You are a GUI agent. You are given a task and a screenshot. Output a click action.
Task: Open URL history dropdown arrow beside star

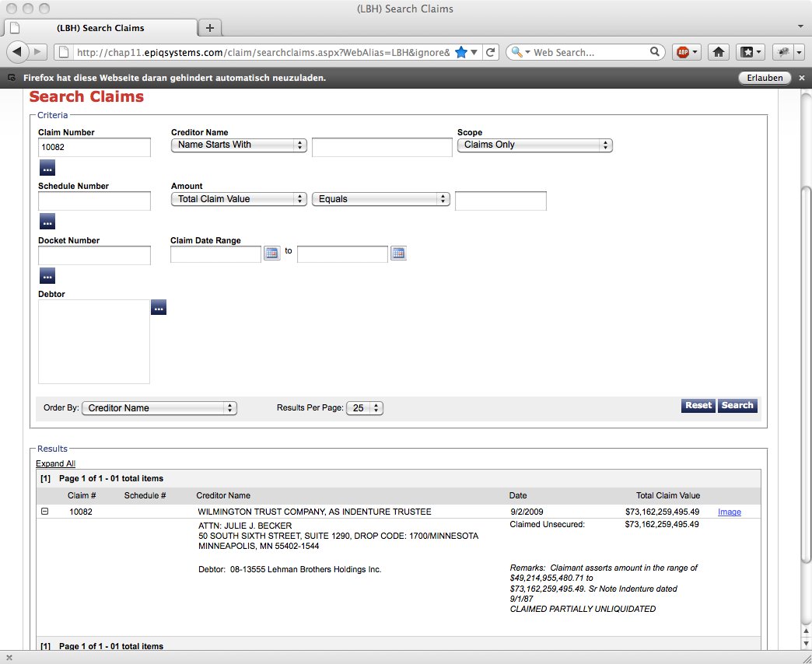[x=474, y=52]
